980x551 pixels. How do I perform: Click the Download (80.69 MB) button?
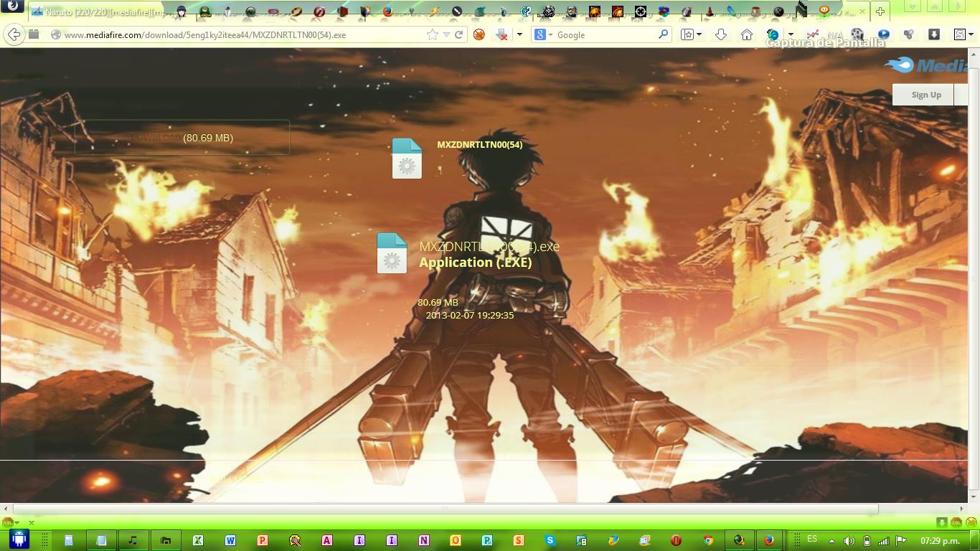[182, 138]
